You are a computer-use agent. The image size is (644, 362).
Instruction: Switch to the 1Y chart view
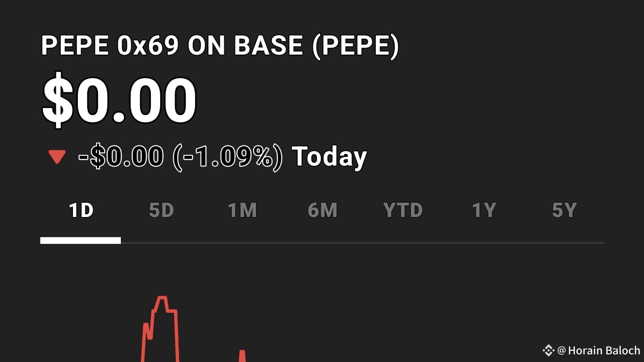[x=484, y=210]
